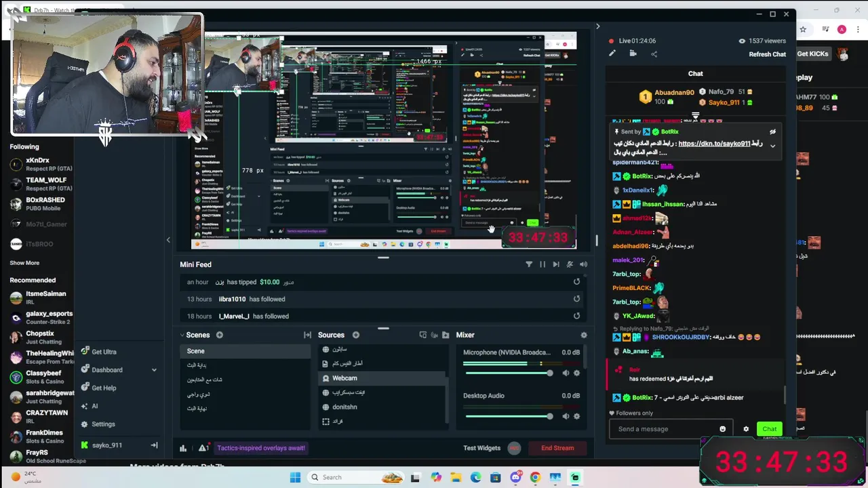Expand the pinned message chevron
The height and width of the screenshot is (488, 868).
(x=772, y=146)
